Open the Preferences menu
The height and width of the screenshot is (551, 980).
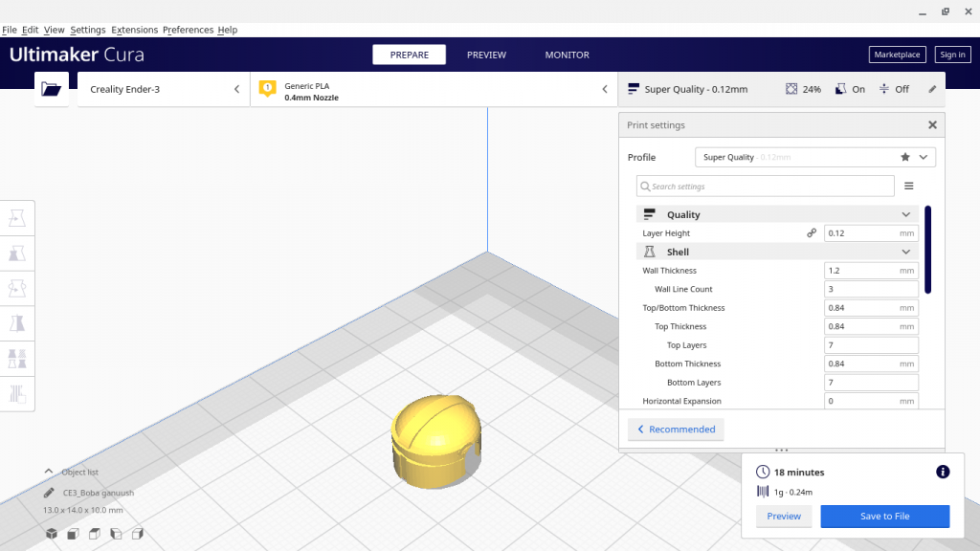pos(189,30)
